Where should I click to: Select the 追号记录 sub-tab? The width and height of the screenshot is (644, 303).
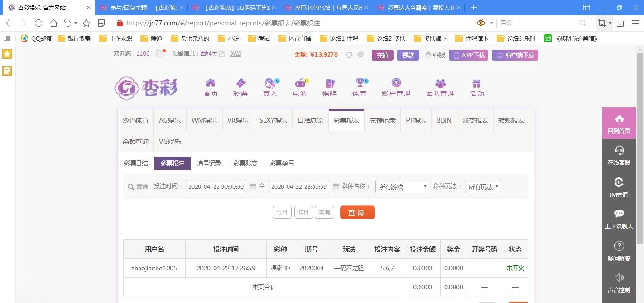(209, 163)
